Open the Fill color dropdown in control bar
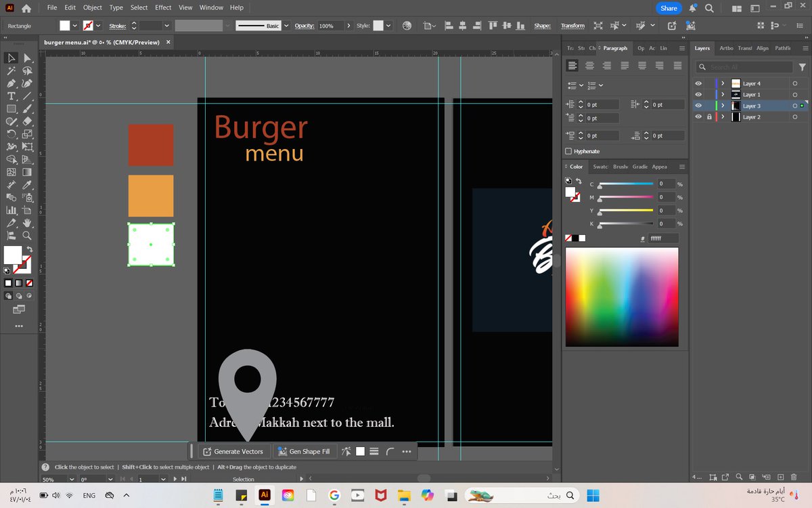Screen dimensions: 812x508 click(75, 26)
